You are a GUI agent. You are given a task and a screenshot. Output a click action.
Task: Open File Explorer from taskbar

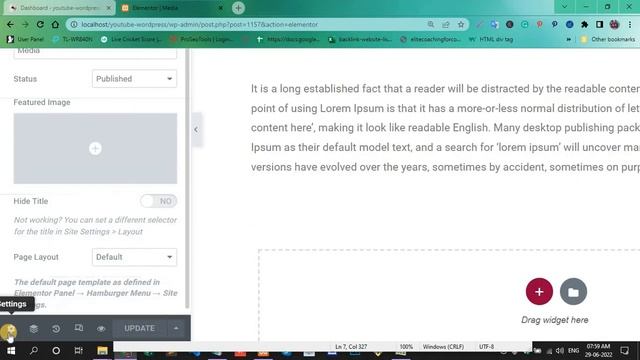pyautogui.click(x=102, y=351)
